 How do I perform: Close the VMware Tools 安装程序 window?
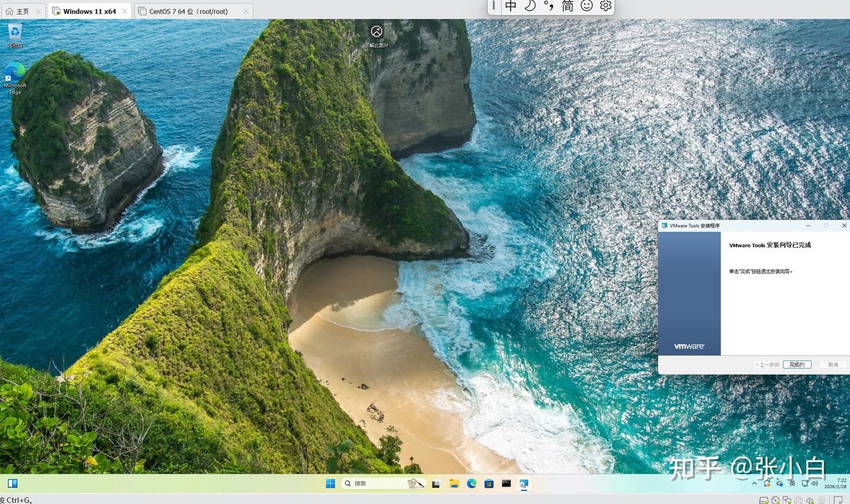[x=844, y=225]
